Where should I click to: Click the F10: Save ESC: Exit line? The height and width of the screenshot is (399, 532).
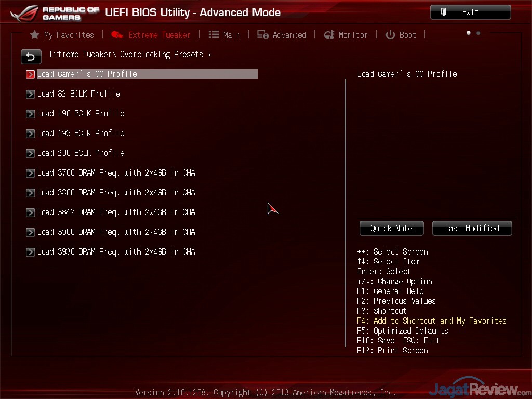click(398, 340)
